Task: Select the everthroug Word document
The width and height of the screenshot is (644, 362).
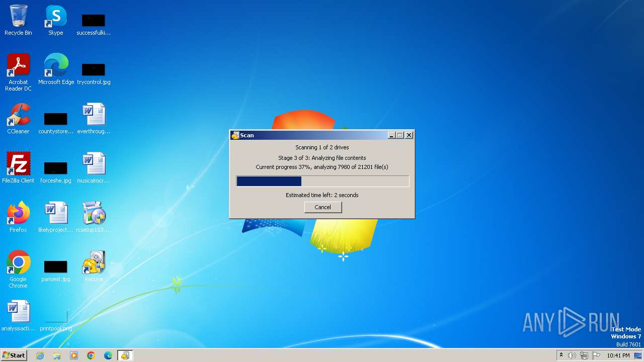Action: [x=94, y=119]
